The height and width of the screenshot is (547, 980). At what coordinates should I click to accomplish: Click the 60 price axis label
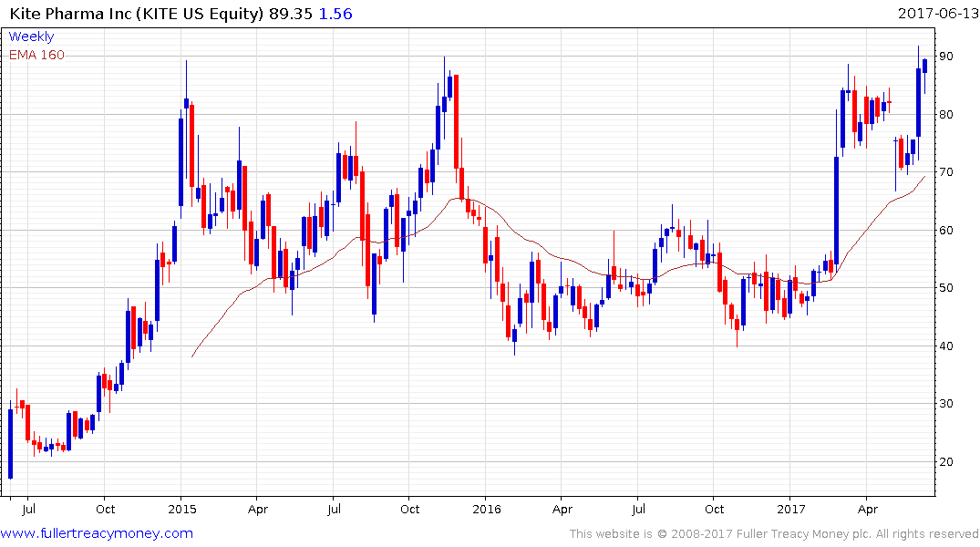click(x=946, y=230)
